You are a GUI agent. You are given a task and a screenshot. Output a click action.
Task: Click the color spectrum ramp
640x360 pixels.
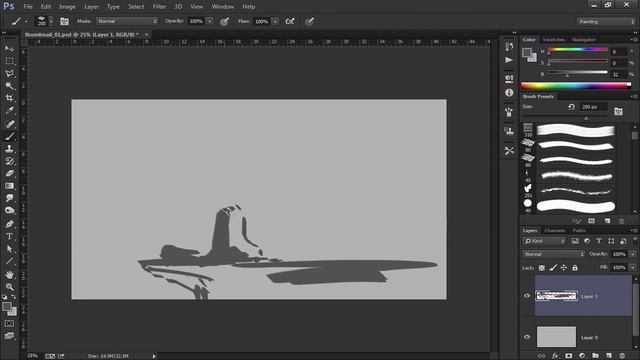(x=576, y=86)
